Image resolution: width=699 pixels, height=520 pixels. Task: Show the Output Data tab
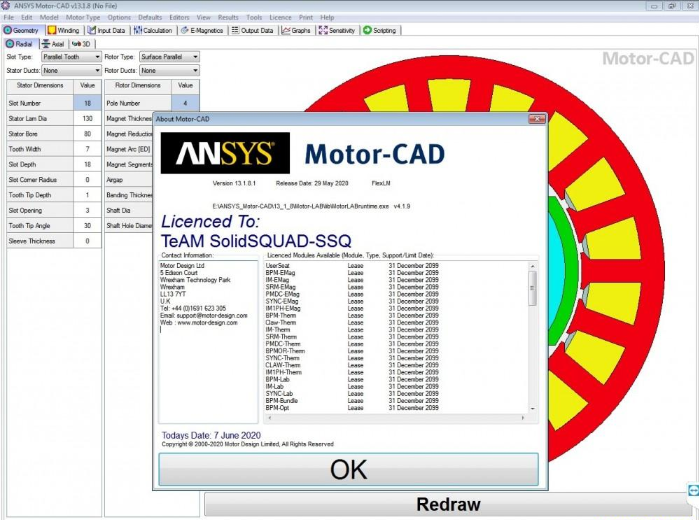tap(252, 30)
